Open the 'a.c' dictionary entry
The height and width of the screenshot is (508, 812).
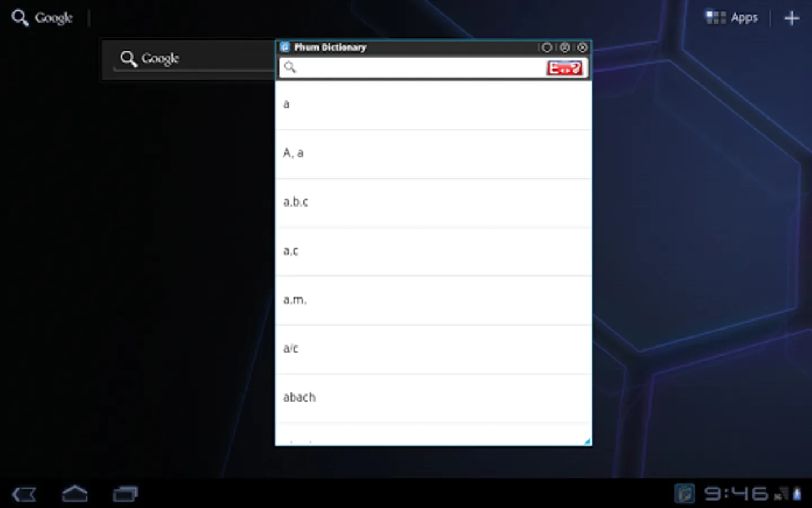(433, 252)
